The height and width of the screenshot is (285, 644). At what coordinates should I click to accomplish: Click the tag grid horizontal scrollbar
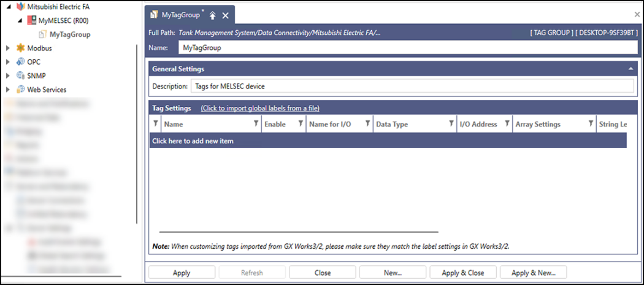[299, 232]
